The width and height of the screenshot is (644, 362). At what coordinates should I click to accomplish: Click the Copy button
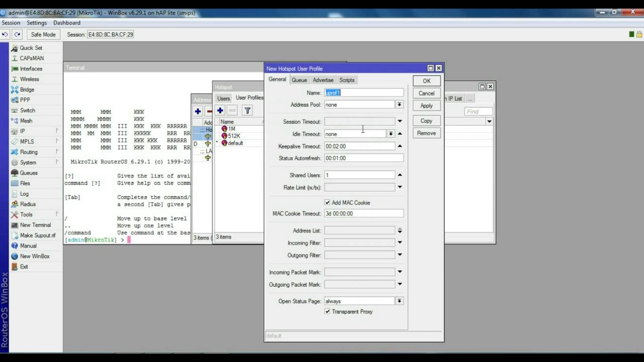tap(427, 121)
